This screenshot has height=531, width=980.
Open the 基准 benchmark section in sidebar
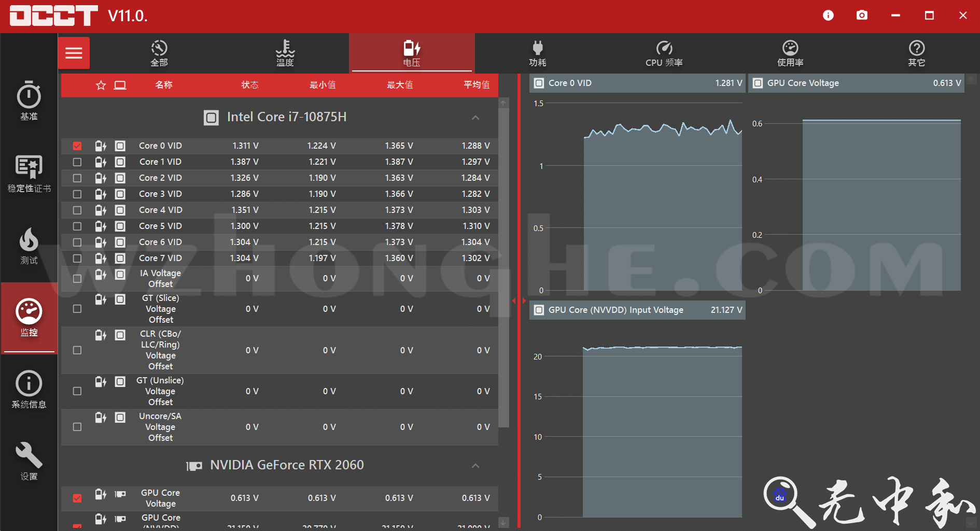point(29,101)
